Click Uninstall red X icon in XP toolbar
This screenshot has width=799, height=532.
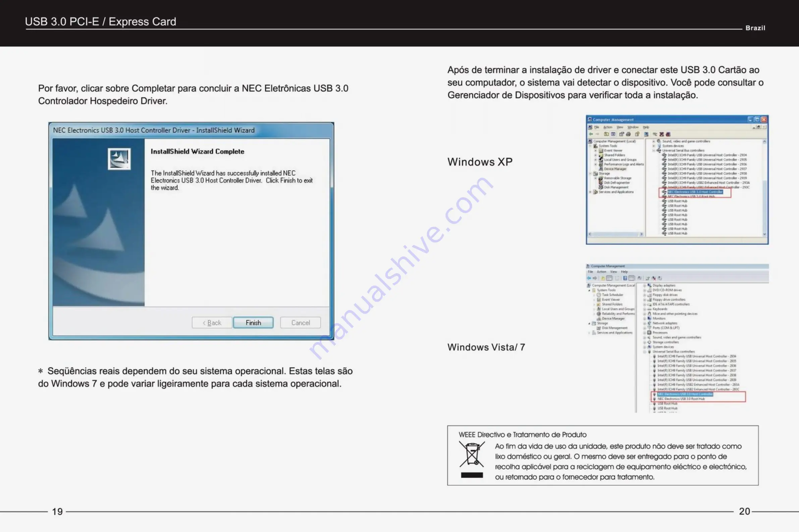tap(662, 134)
